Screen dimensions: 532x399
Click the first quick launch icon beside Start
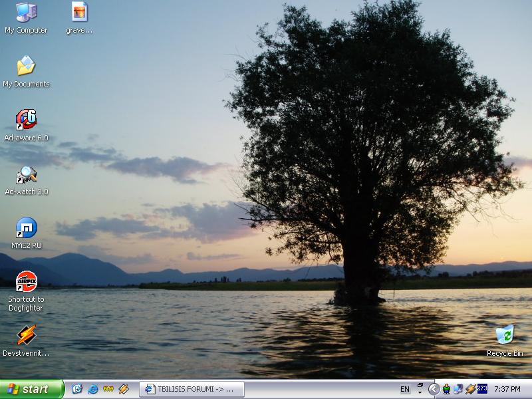[77, 389]
